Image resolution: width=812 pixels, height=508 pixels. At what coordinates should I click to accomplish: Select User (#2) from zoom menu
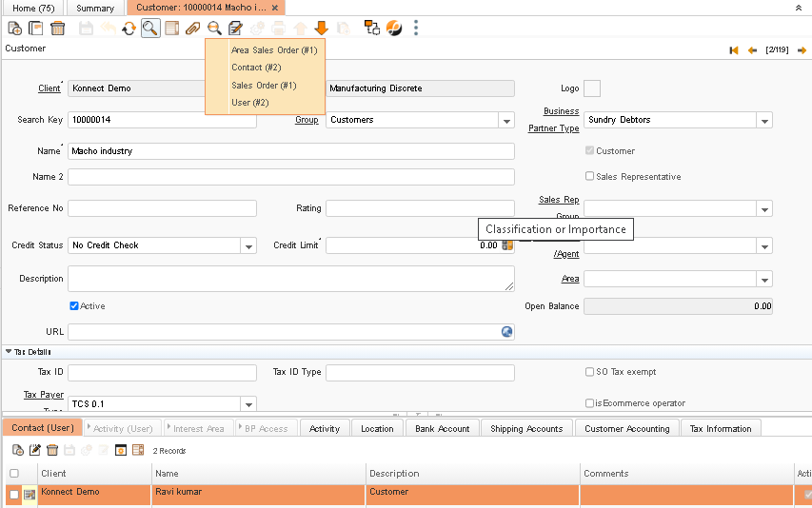click(250, 103)
